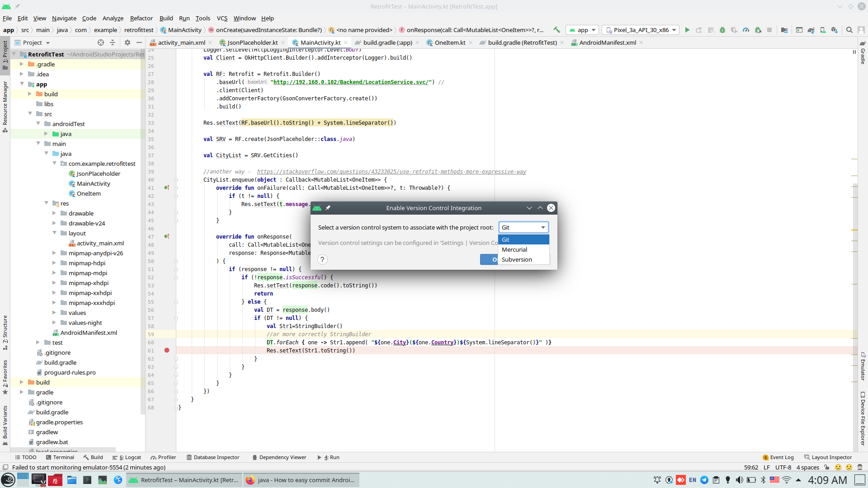Click help question mark in dialog
The height and width of the screenshot is (488, 868).
click(x=322, y=259)
